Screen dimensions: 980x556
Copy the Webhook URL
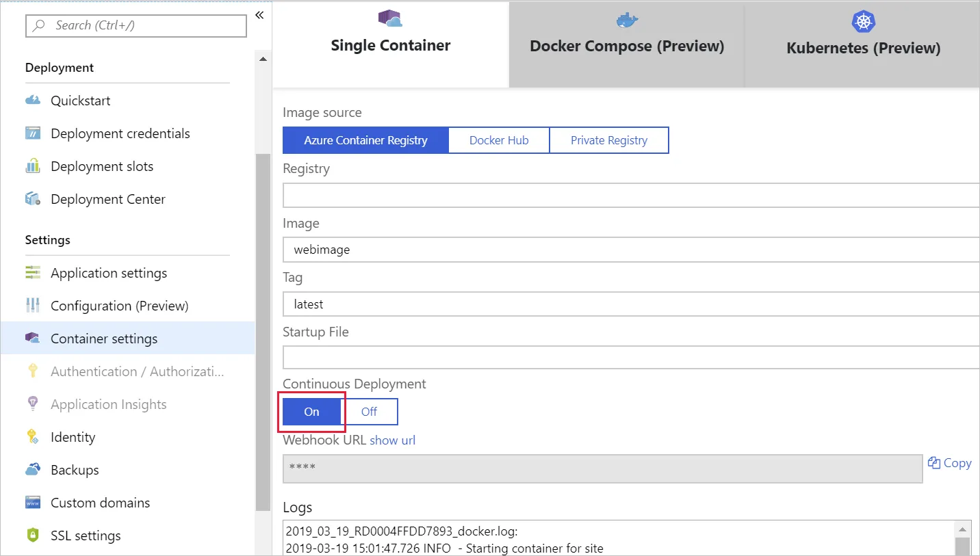click(950, 463)
